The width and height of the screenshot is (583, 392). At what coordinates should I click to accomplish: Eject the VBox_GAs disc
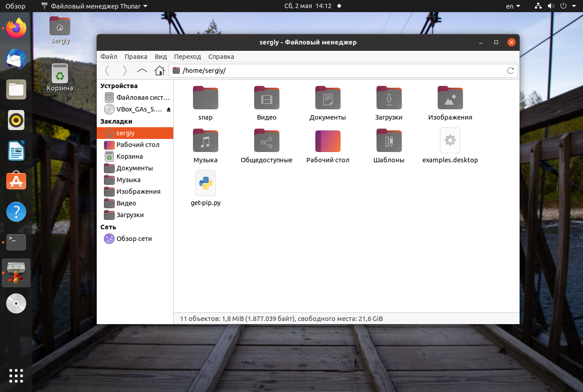pos(169,109)
